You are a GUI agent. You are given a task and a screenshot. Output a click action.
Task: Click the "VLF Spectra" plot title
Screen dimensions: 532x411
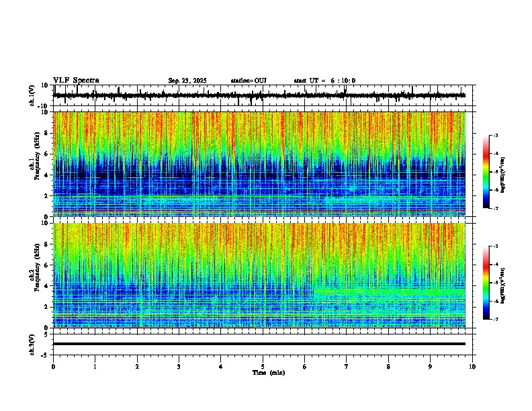pos(76,81)
